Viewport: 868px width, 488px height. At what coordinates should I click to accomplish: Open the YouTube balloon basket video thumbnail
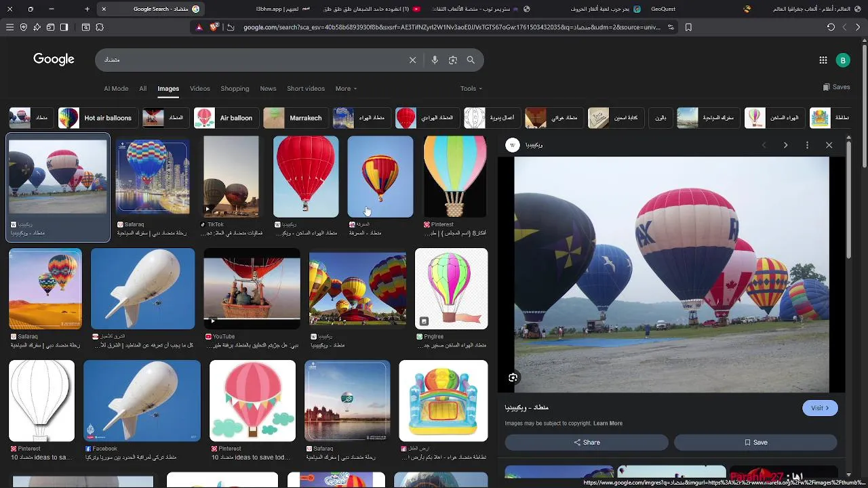coord(252,289)
